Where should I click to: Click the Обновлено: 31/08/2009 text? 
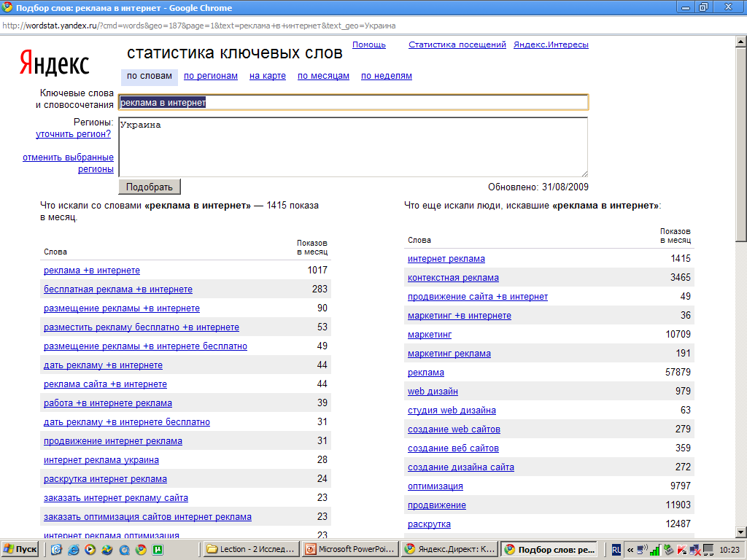click(538, 187)
